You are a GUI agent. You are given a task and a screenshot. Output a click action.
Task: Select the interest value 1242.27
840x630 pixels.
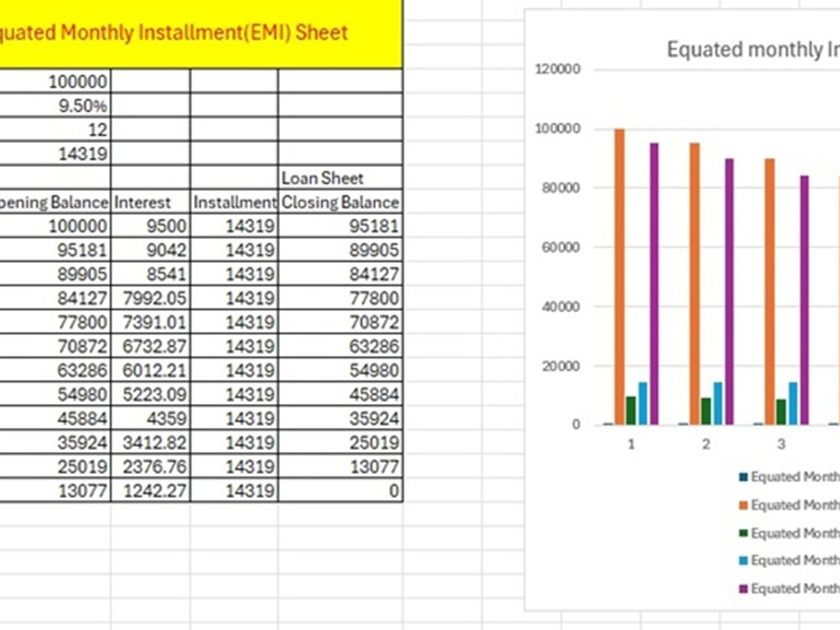click(150, 491)
